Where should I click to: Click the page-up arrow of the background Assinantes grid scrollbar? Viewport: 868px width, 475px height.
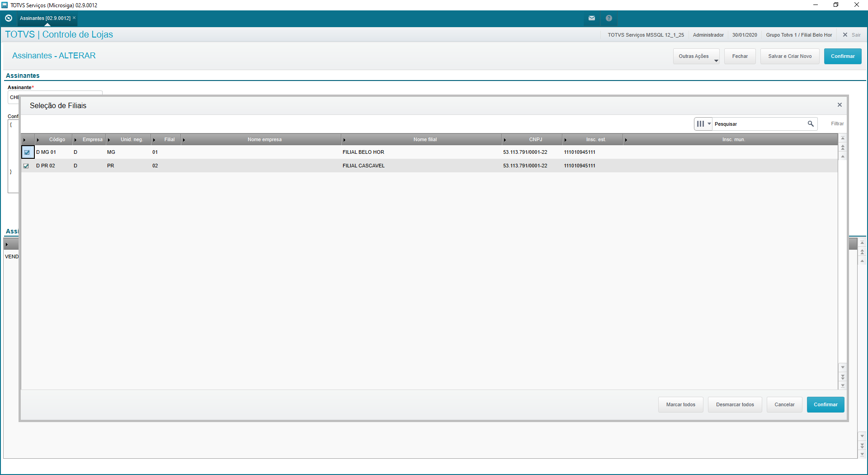[x=862, y=252]
